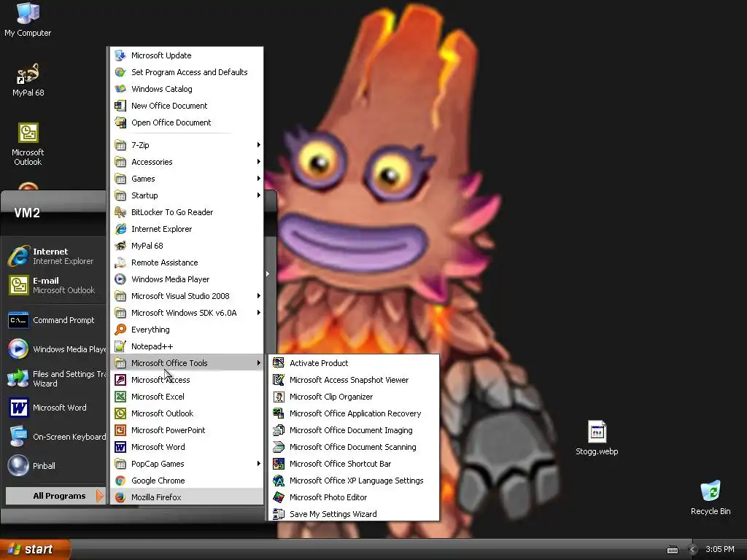Open Microsoft Access Snapshot Viewer
This screenshot has width=747, height=560.
354,380
